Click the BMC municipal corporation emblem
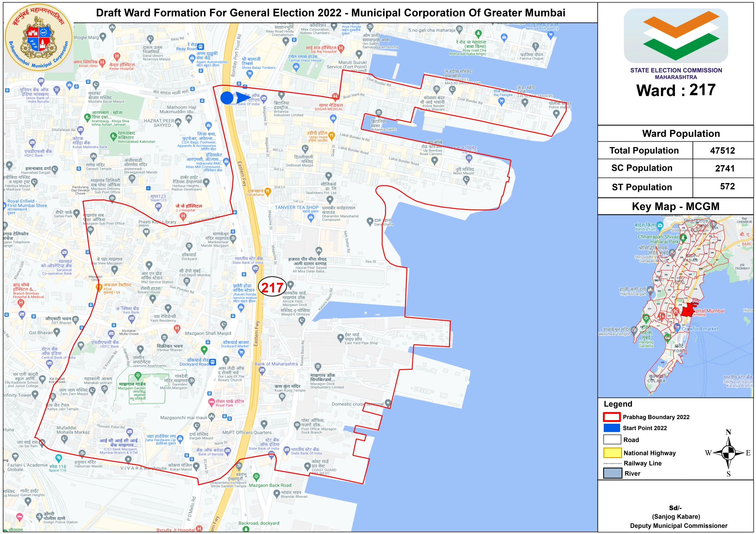The width and height of the screenshot is (756, 534). (38, 37)
